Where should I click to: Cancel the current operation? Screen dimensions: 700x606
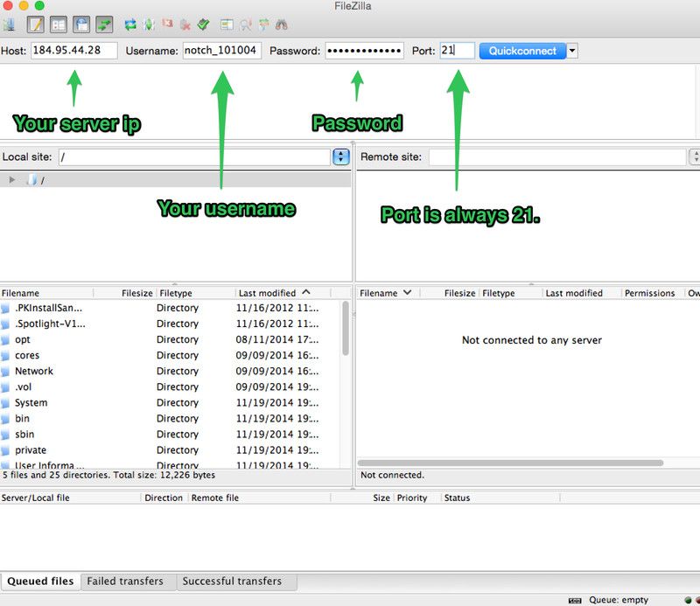click(166, 24)
